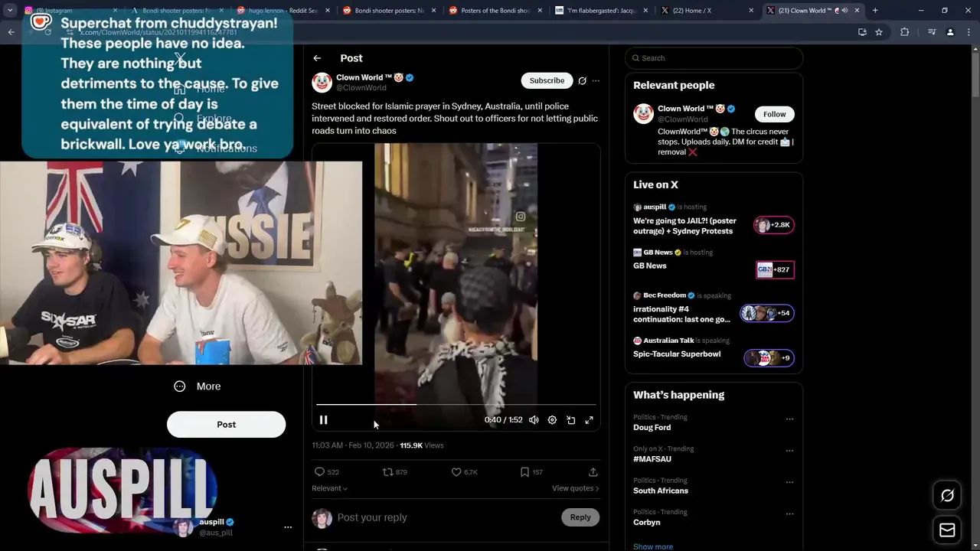Open the @ClownWorld handle in Relevant people
980x551 pixels.
pyautogui.click(x=683, y=119)
